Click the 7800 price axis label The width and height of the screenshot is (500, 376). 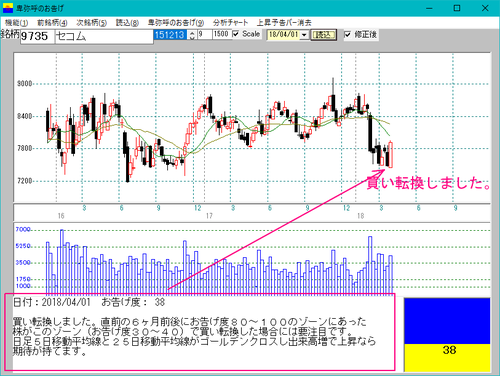[25, 148]
